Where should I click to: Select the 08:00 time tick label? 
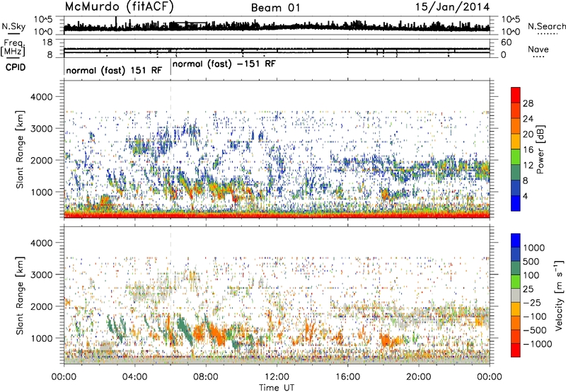tap(206, 377)
